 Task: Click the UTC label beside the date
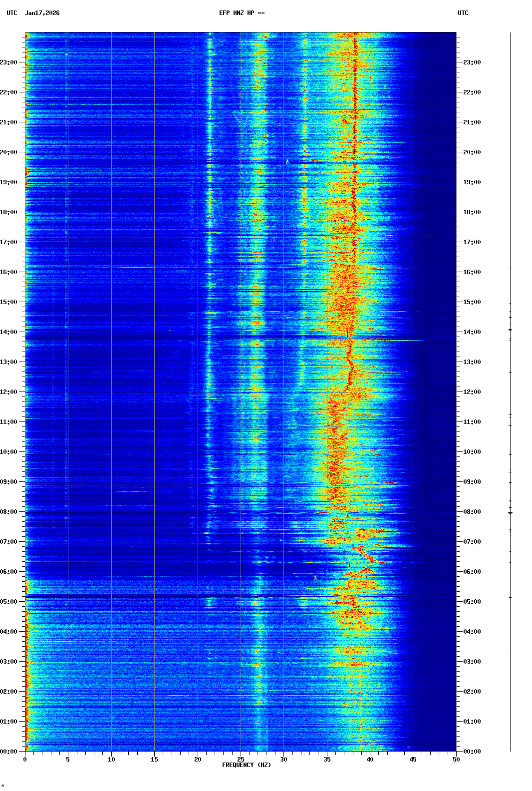(x=11, y=13)
